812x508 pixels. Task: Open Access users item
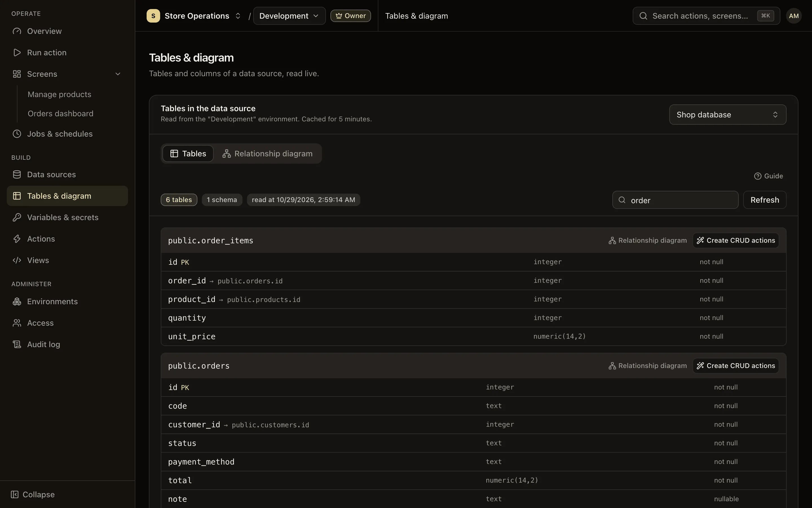pos(67,323)
